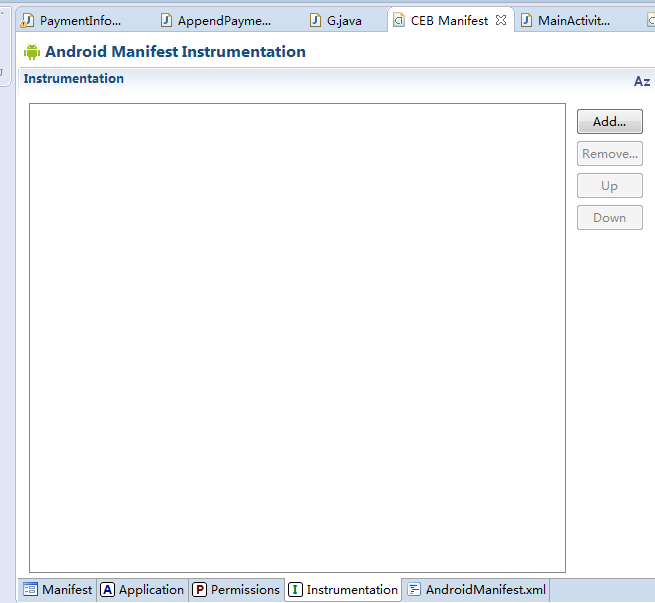
Task: Open the AndroidManifest.xml source tab
Action: tap(476, 590)
